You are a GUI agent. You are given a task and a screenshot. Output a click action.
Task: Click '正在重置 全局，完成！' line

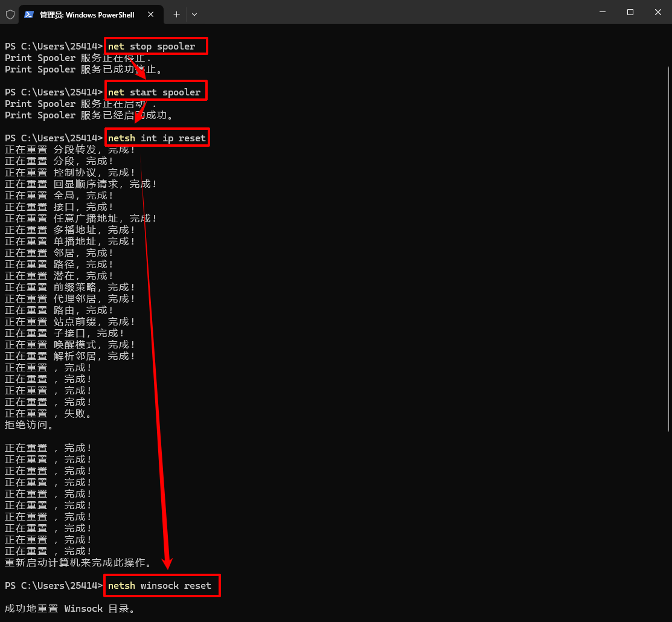coord(59,196)
